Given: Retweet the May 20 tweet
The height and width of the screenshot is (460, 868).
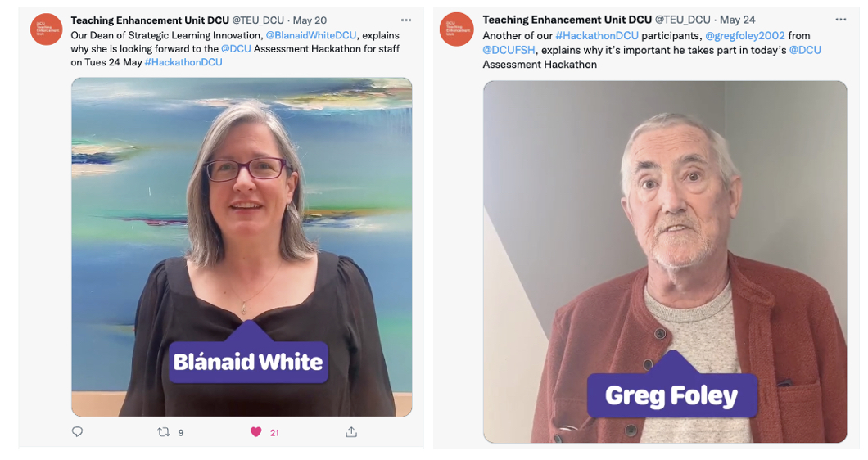Looking at the screenshot, I should point(163,432).
